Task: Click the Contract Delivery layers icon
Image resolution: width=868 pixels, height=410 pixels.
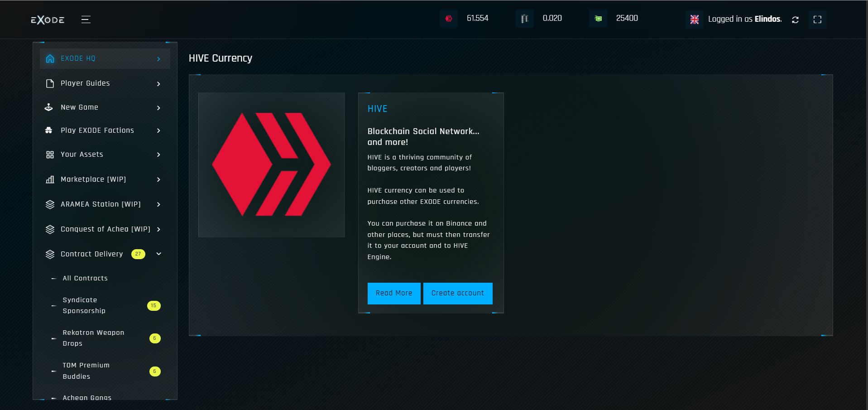Action: pyautogui.click(x=50, y=254)
